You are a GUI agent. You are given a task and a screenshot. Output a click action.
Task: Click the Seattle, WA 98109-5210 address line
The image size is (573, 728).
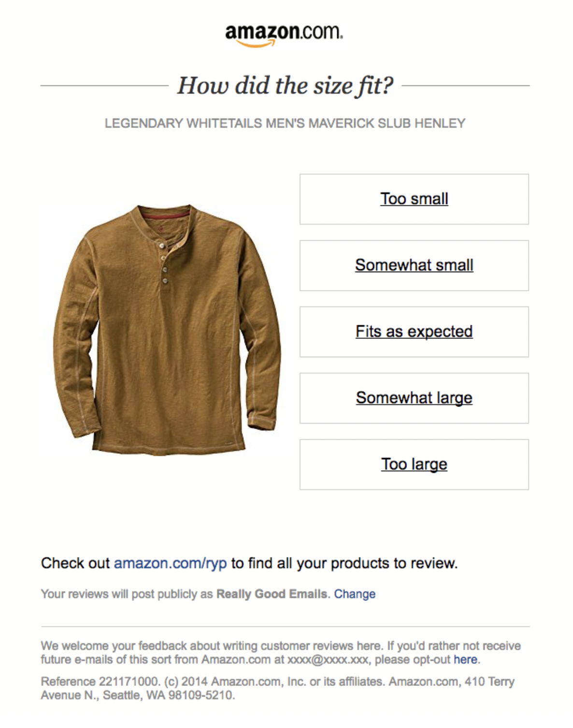tap(169, 695)
